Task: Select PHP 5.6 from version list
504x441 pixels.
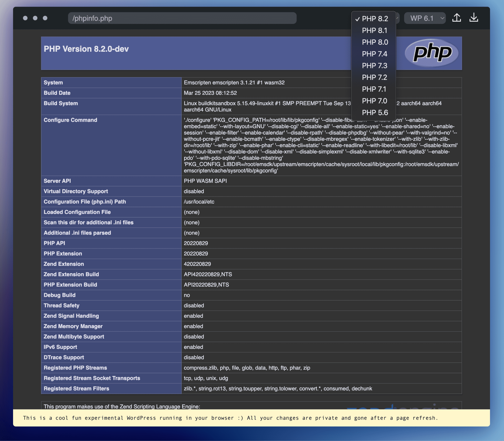Action: click(374, 112)
